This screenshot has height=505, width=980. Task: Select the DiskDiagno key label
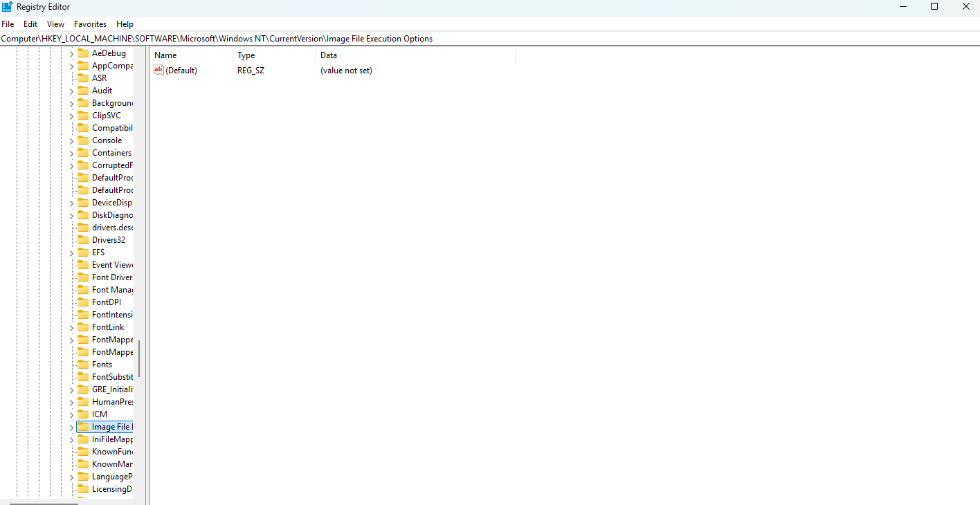[112, 215]
